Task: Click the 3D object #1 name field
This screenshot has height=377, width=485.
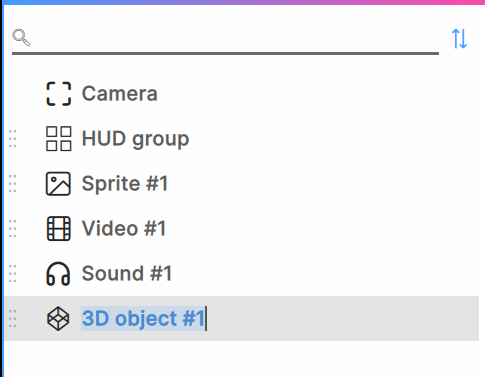Action: [x=143, y=319]
